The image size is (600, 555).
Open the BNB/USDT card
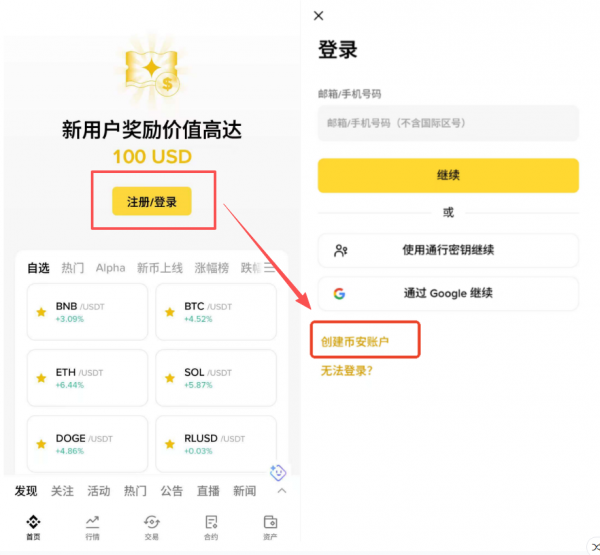[x=87, y=312]
